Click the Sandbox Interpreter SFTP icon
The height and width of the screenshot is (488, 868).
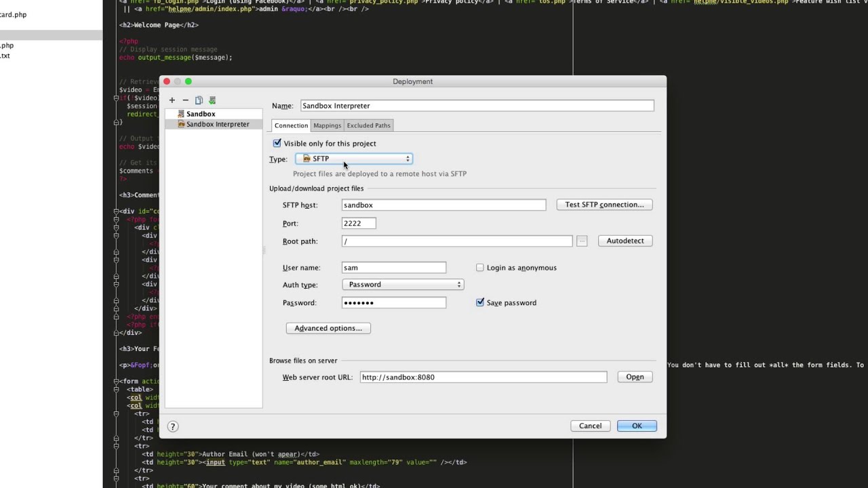click(181, 125)
